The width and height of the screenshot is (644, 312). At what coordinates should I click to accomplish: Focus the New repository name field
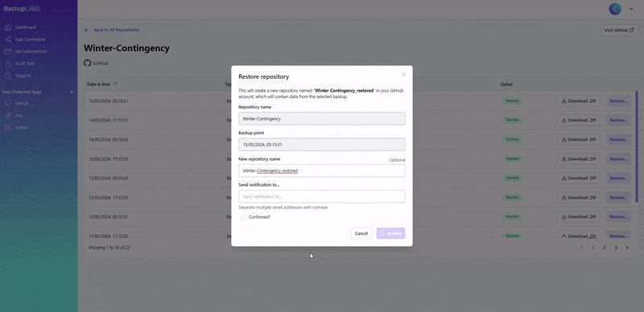321,170
